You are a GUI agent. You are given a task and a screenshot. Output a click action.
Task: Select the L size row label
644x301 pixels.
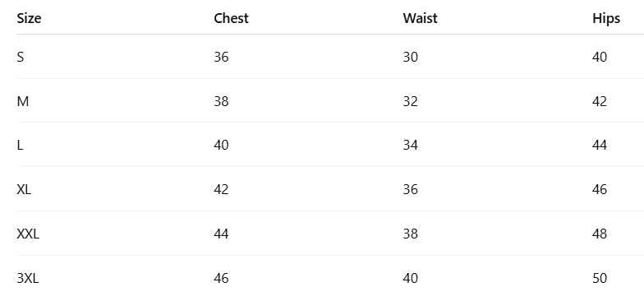[20, 145]
